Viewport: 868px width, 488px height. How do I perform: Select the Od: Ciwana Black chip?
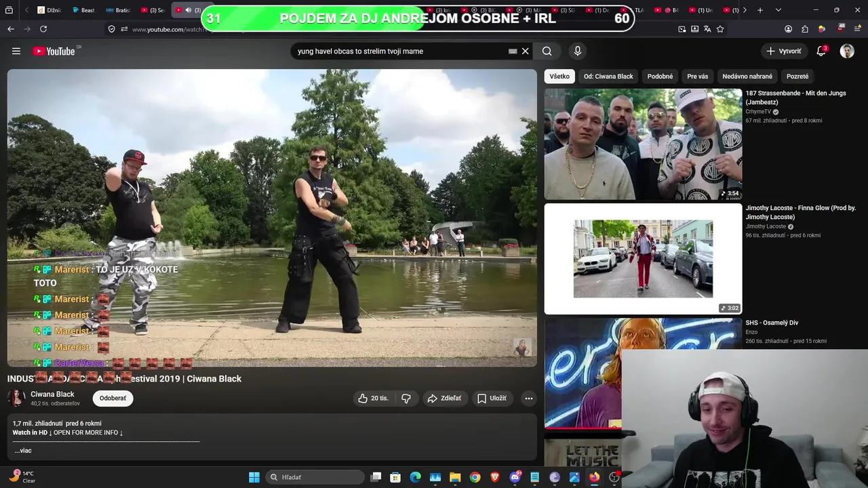608,77
